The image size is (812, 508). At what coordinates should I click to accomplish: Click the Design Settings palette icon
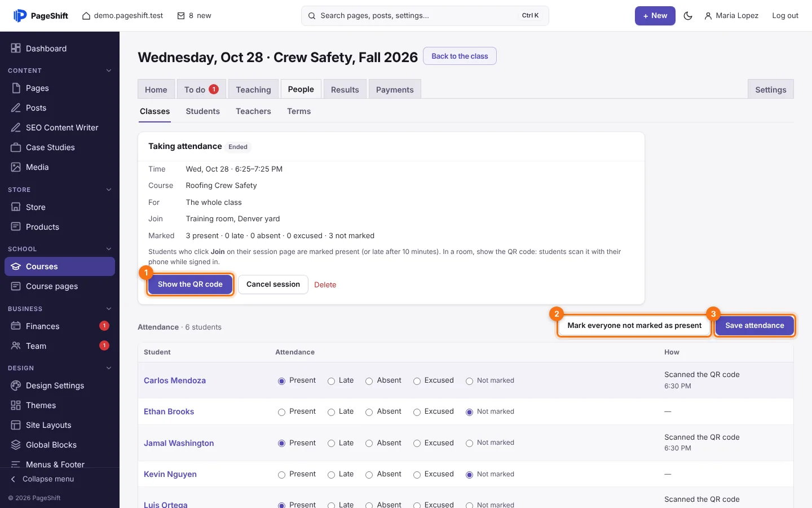16,386
